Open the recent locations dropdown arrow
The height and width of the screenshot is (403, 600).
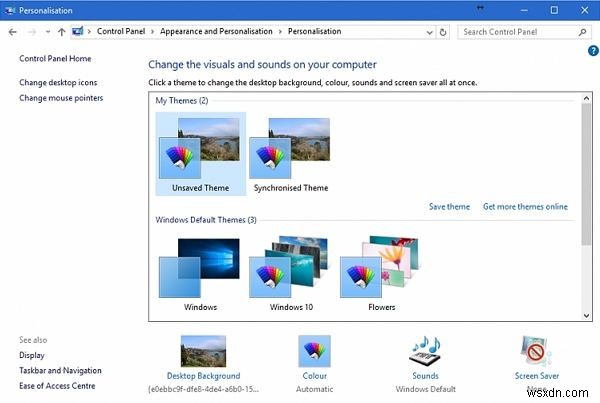click(x=48, y=32)
